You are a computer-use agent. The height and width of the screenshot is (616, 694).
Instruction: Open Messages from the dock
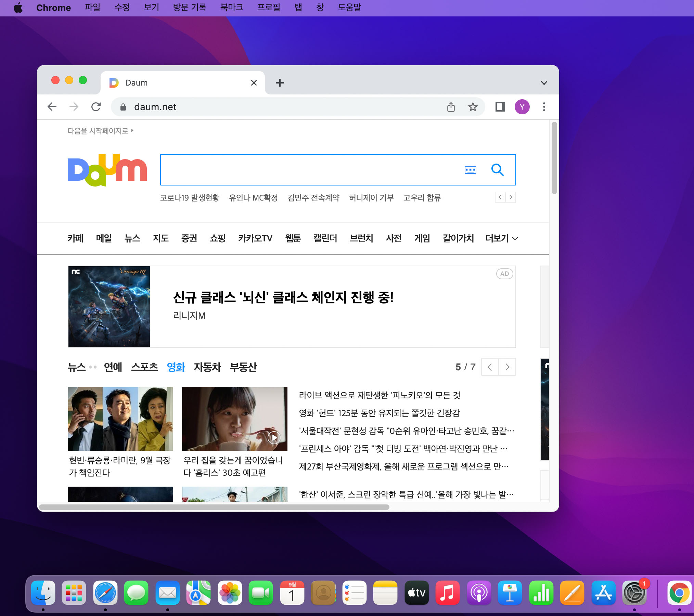pyautogui.click(x=136, y=593)
